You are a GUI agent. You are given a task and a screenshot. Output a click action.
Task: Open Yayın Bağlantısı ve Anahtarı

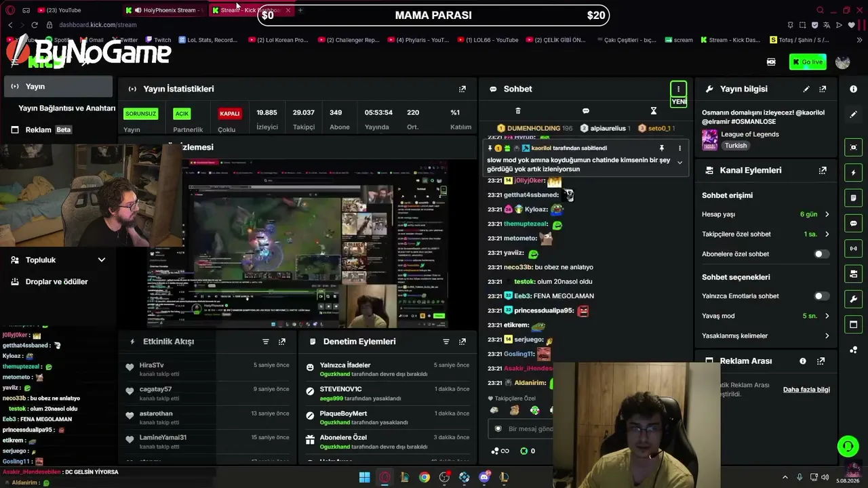[x=67, y=108]
